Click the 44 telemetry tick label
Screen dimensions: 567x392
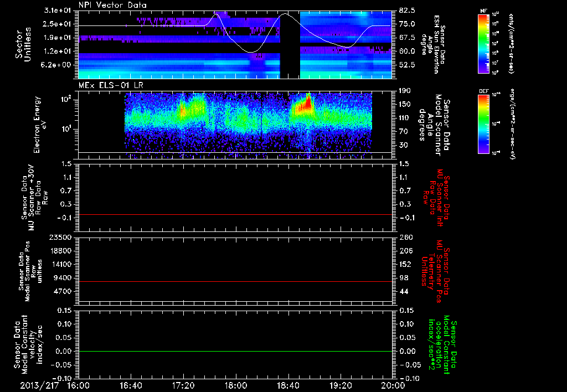pyautogui.click(x=403, y=291)
